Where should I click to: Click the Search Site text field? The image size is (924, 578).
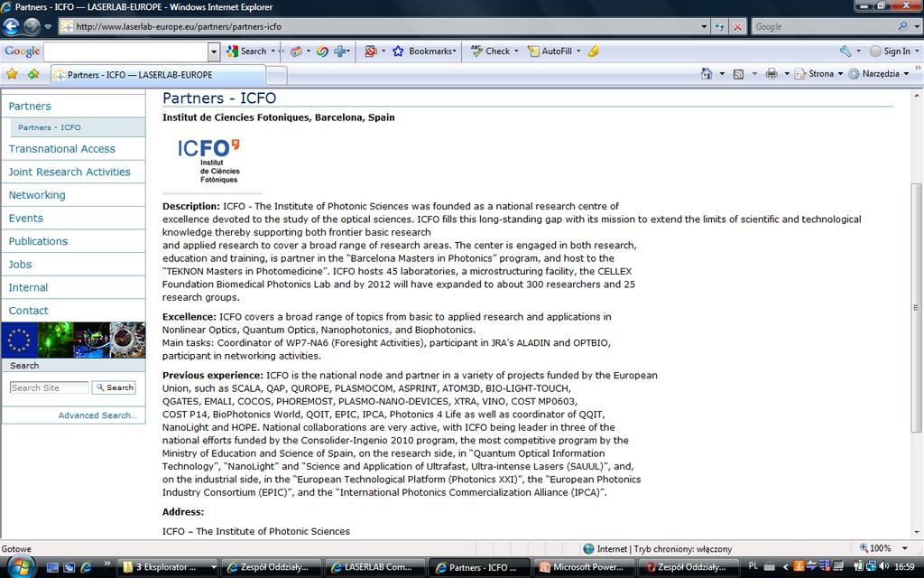pyautogui.click(x=49, y=387)
